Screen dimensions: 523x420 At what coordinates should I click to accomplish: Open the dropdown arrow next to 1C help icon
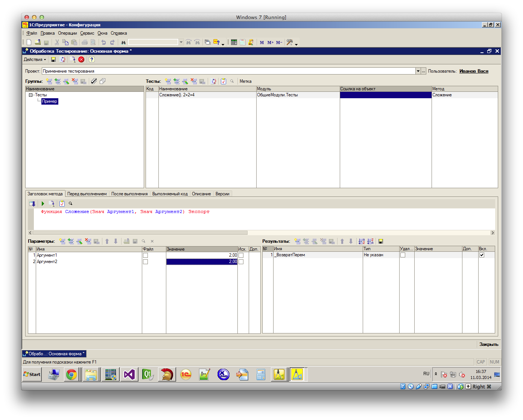(x=223, y=44)
